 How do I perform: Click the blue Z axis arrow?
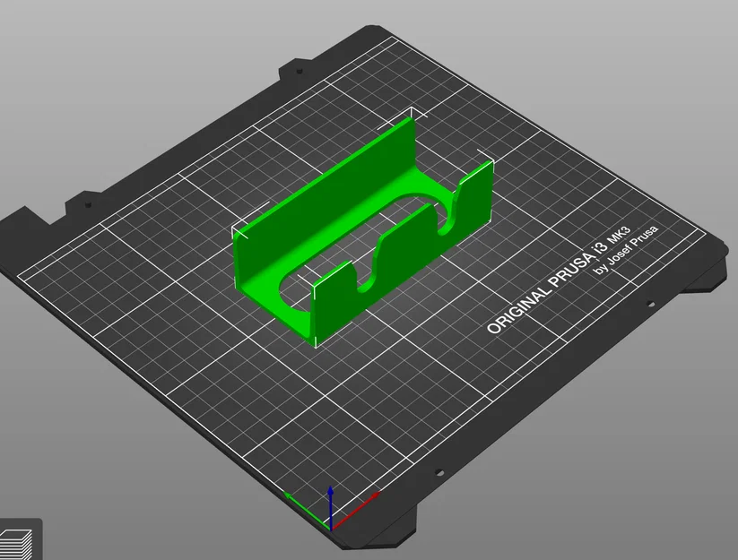tap(331, 508)
